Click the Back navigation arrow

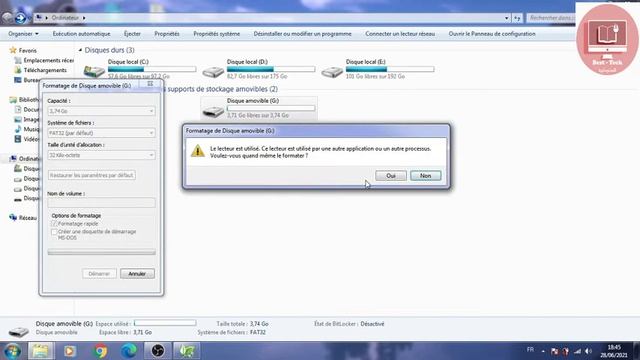[x=7, y=18]
